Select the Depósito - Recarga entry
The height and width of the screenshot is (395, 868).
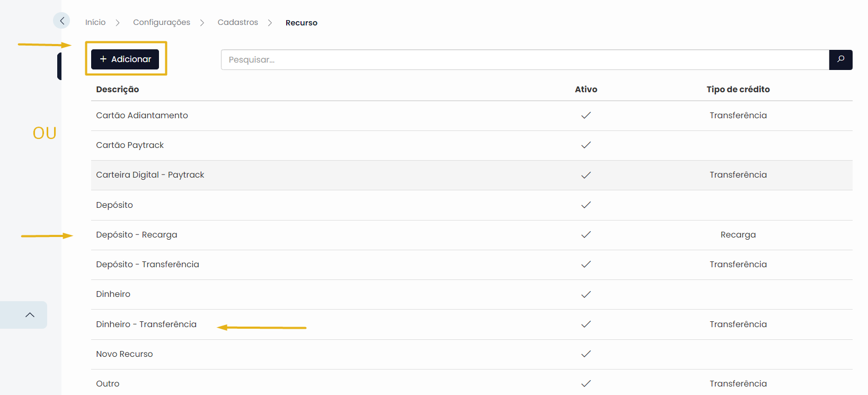point(472,235)
